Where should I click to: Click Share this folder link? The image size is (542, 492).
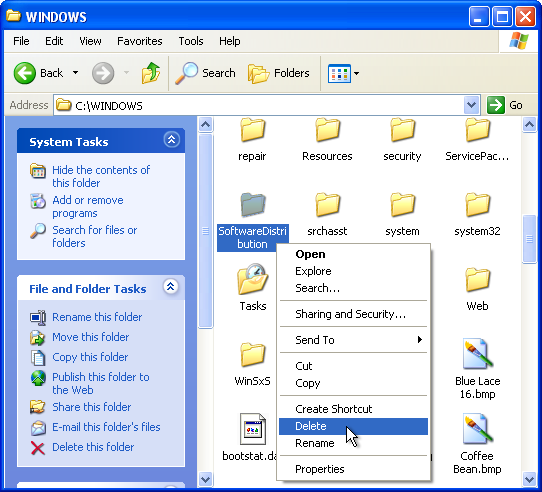(92, 407)
